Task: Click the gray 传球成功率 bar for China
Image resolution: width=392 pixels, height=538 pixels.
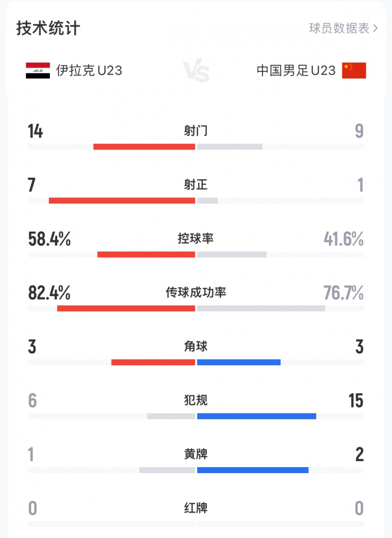Action: point(261,309)
